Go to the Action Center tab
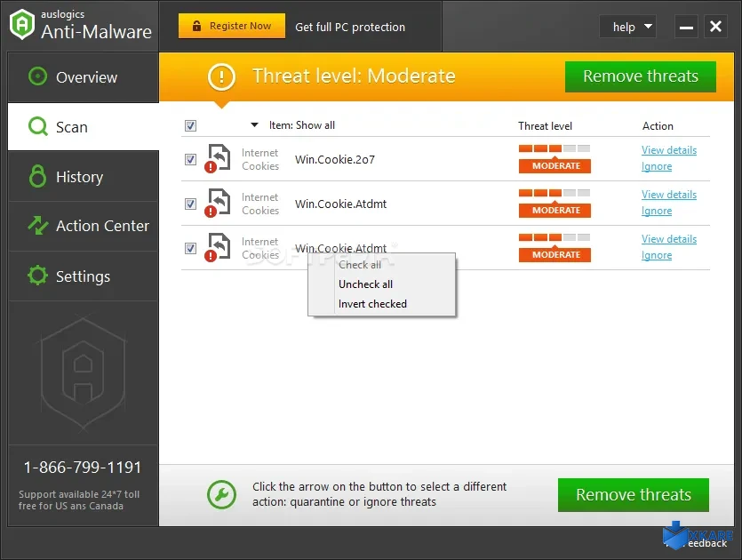Screen dimensions: 742x560 [x=84, y=226]
